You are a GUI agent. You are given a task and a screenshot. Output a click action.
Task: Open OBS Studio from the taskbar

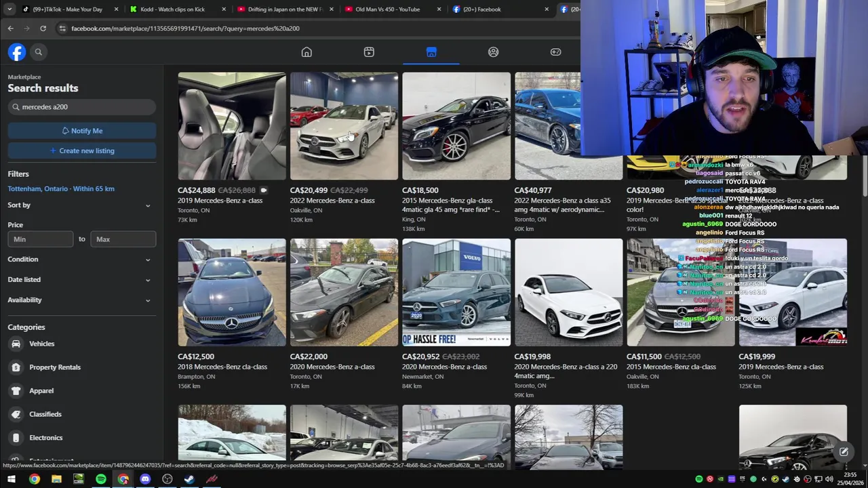[x=167, y=479]
